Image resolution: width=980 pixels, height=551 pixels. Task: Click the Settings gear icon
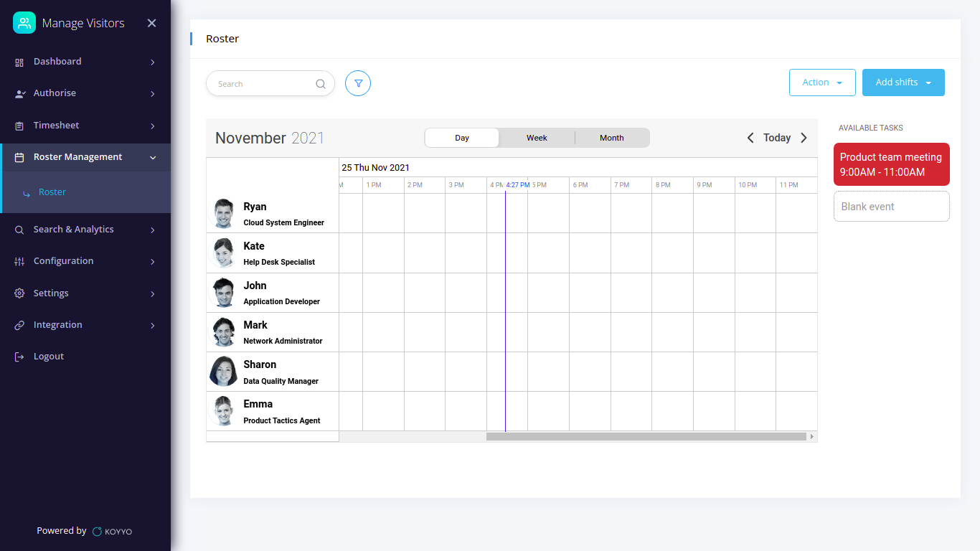[19, 293]
